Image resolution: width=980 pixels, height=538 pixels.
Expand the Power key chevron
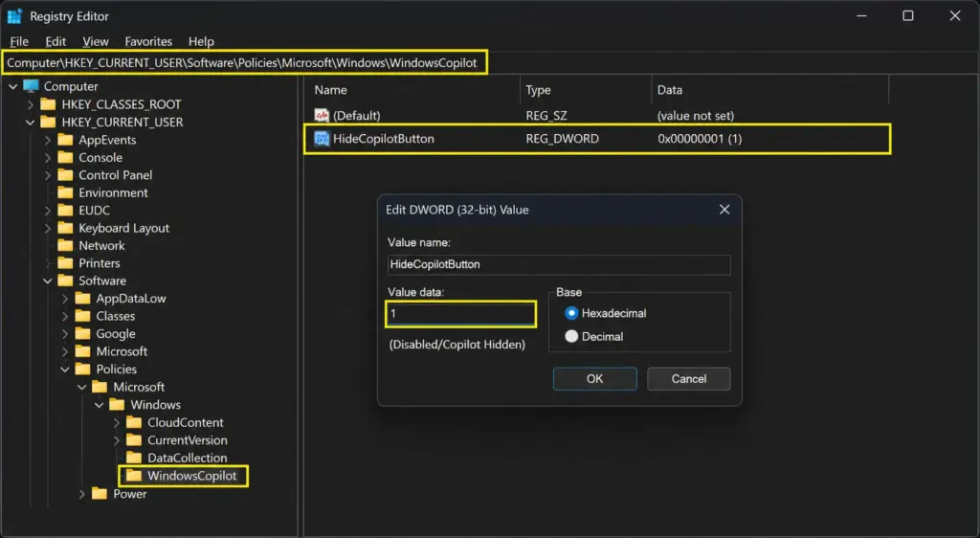(x=82, y=494)
